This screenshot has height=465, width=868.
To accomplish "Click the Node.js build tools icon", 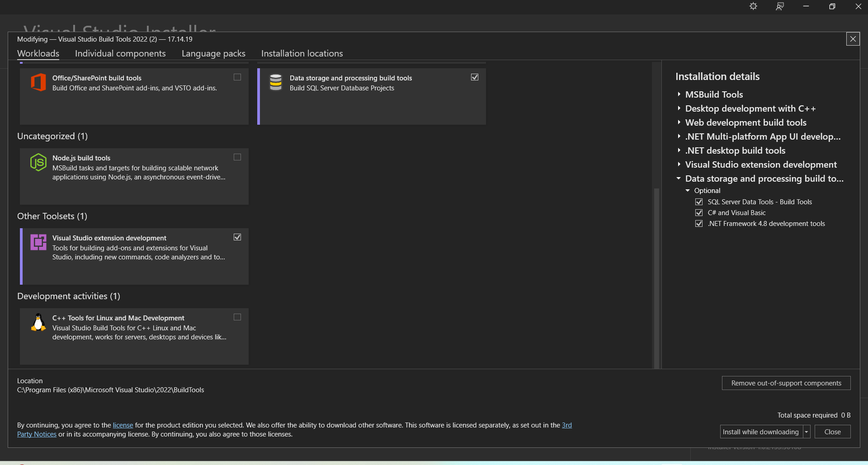I will (x=38, y=162).
